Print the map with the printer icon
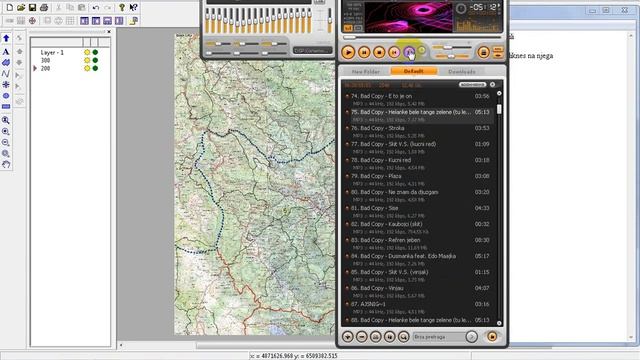This screenshot has height=360, width=640. click(44, 7)
